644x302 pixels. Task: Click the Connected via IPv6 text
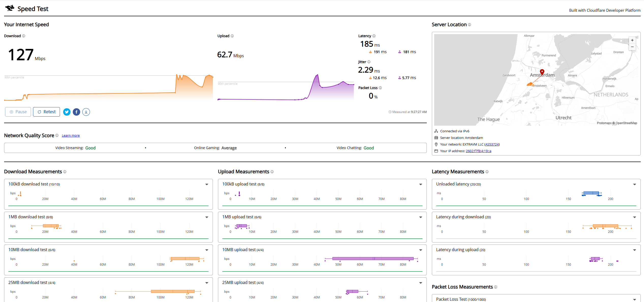[454, 131]
